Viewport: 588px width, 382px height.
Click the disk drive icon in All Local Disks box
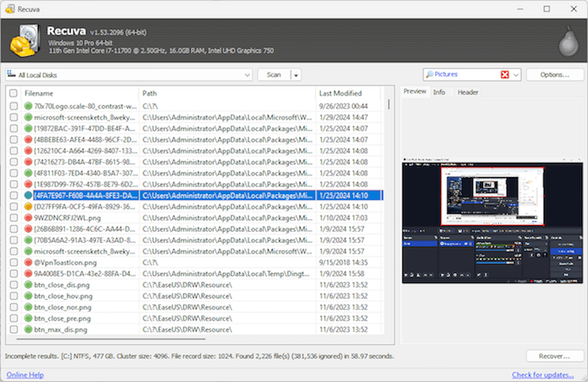[x=11, y=74]
